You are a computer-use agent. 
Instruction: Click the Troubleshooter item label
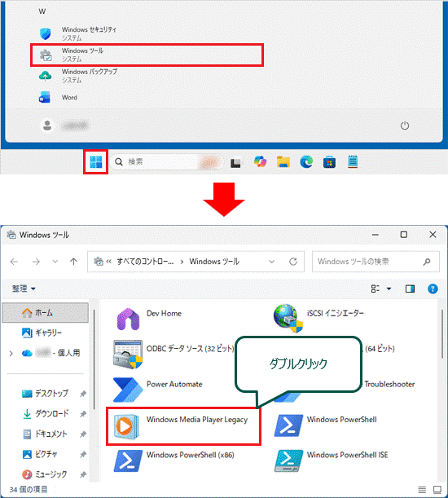coord(389,384)
